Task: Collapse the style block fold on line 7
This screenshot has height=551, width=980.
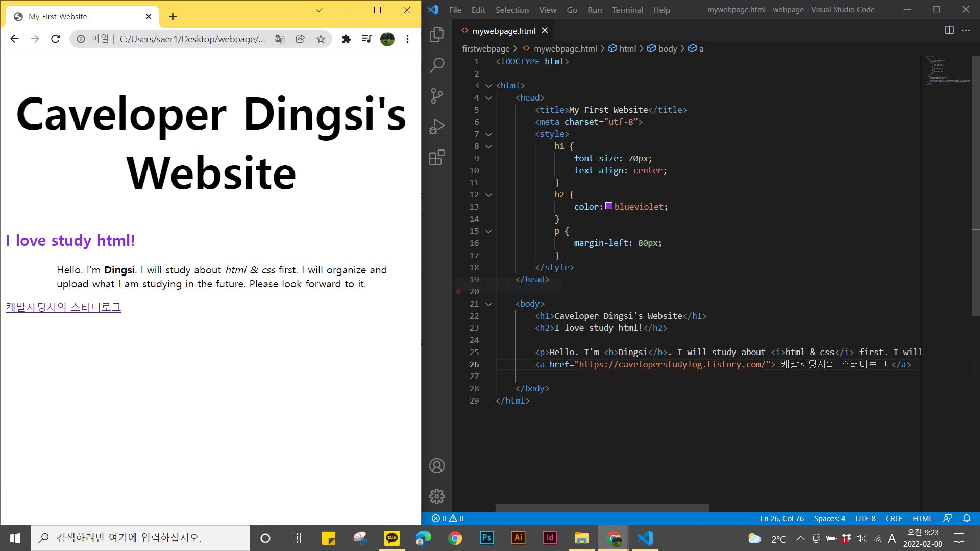Action: click(x=488, y=134)
